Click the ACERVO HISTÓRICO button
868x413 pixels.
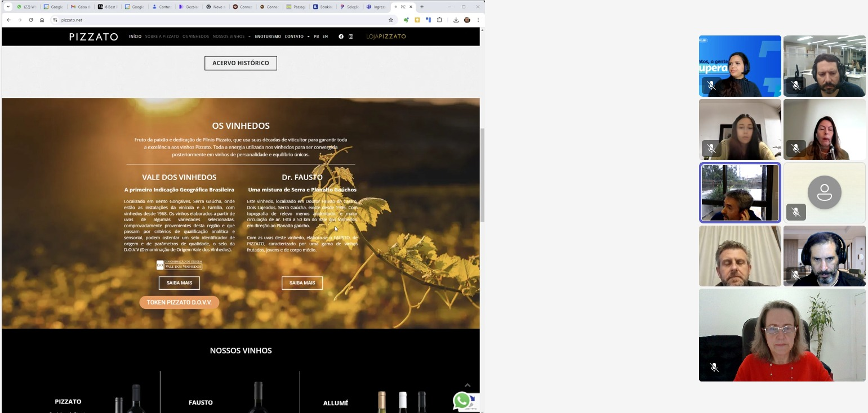[x=241, y=63]
